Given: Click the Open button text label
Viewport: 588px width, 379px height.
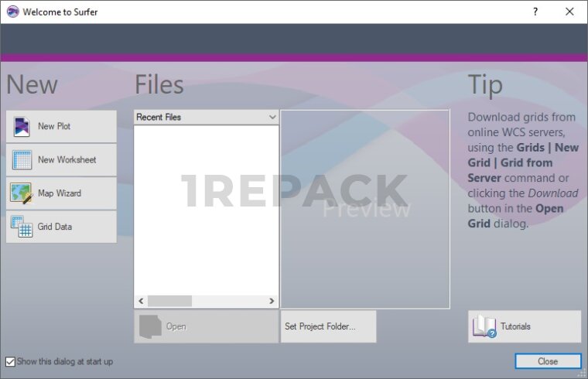Looking at the screenshot, I should click(176, 326).
